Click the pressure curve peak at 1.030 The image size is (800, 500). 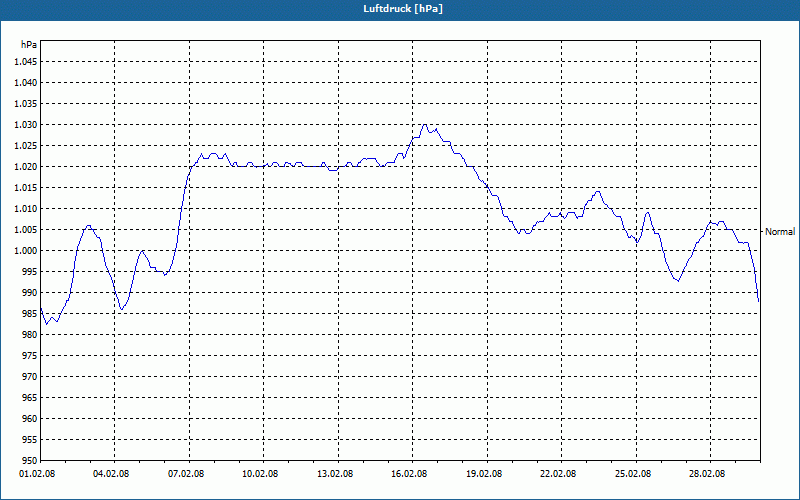pyautogui.click(x=424, y=124)
